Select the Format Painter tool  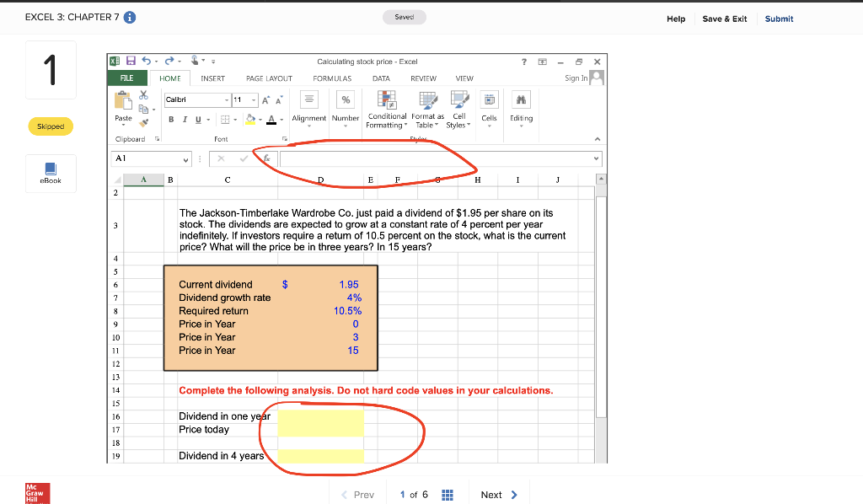pyautogui.click(x=145, y=124)
